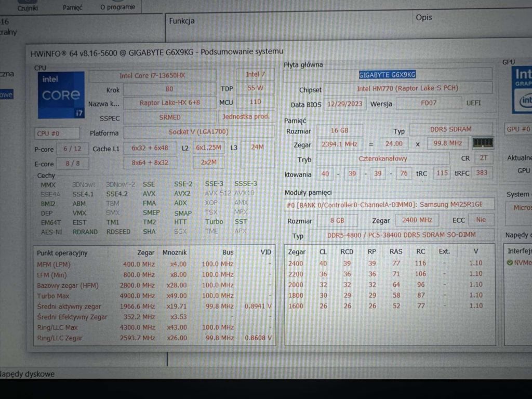
Task: Click the memory size 16 GB field
Action: pyautogui.click(x=339, y=130)
